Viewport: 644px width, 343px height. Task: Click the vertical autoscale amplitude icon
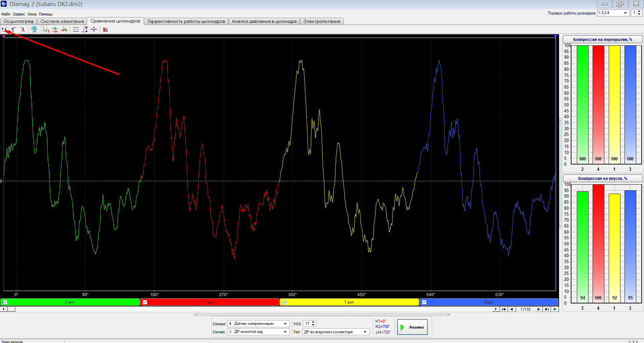tap(85, 30)
